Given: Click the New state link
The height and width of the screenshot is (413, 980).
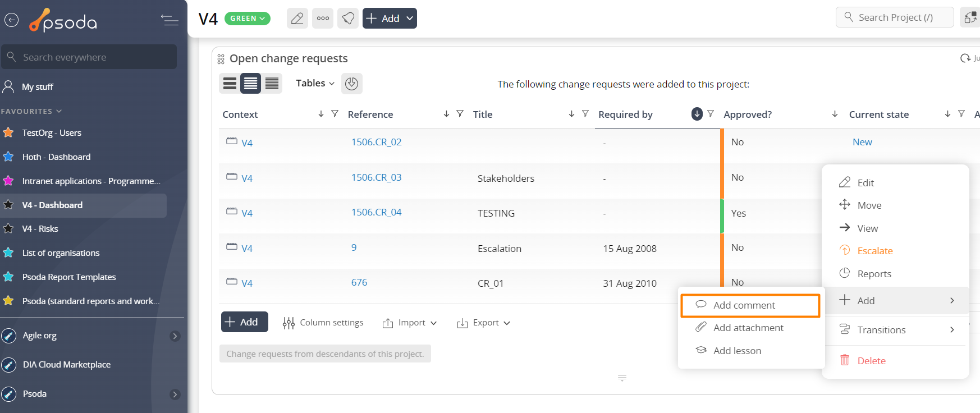Looking at the screenshot, I should [x=862, y=142].
